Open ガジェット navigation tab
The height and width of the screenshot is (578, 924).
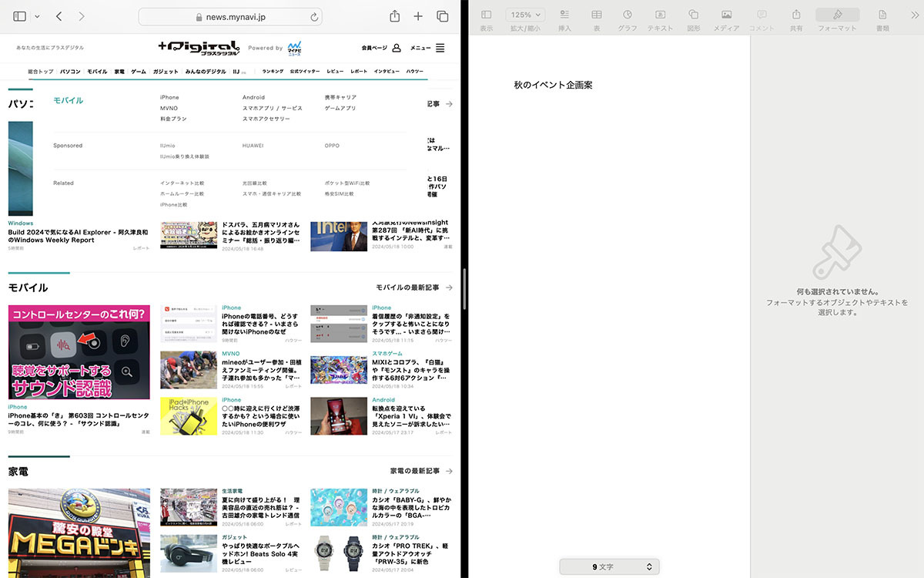[166, 71]
